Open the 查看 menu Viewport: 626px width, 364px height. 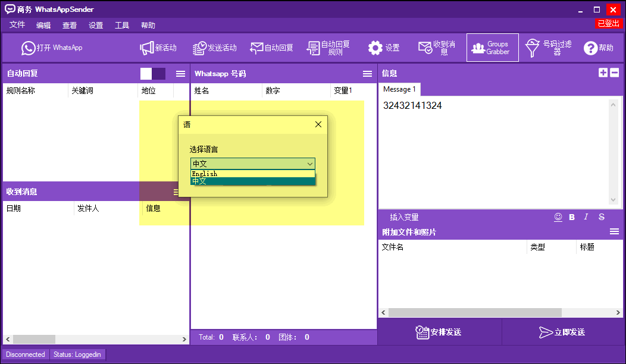[70, 25]
